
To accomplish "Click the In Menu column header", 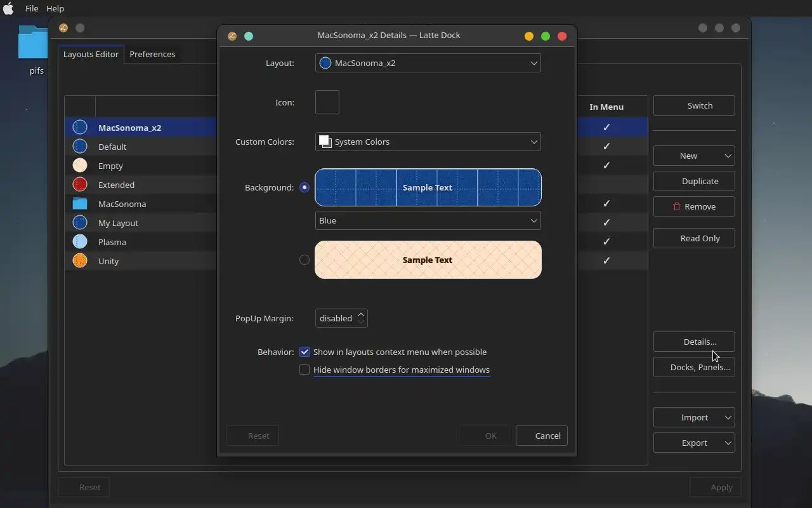I will pos(606,107).
